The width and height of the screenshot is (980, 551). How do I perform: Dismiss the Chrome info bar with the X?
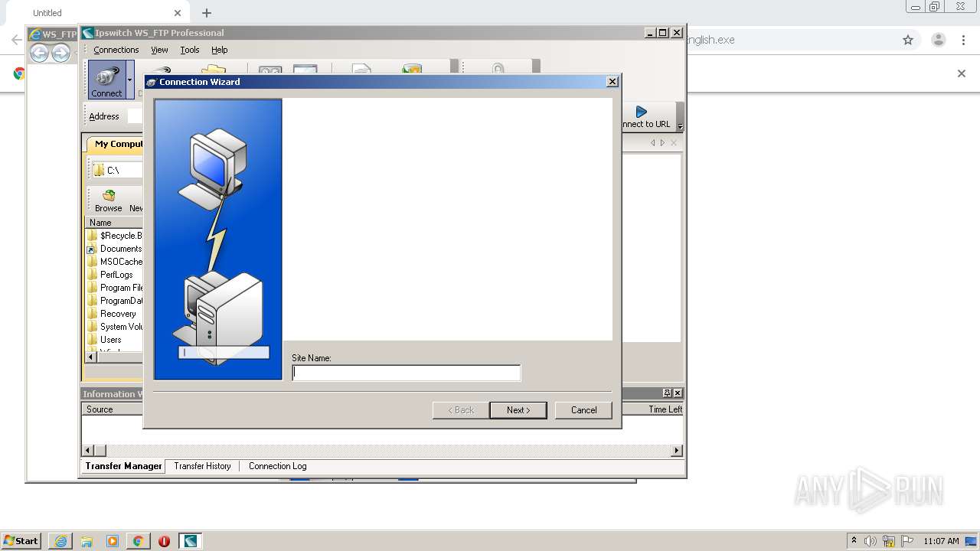click(x=962, y=73)
